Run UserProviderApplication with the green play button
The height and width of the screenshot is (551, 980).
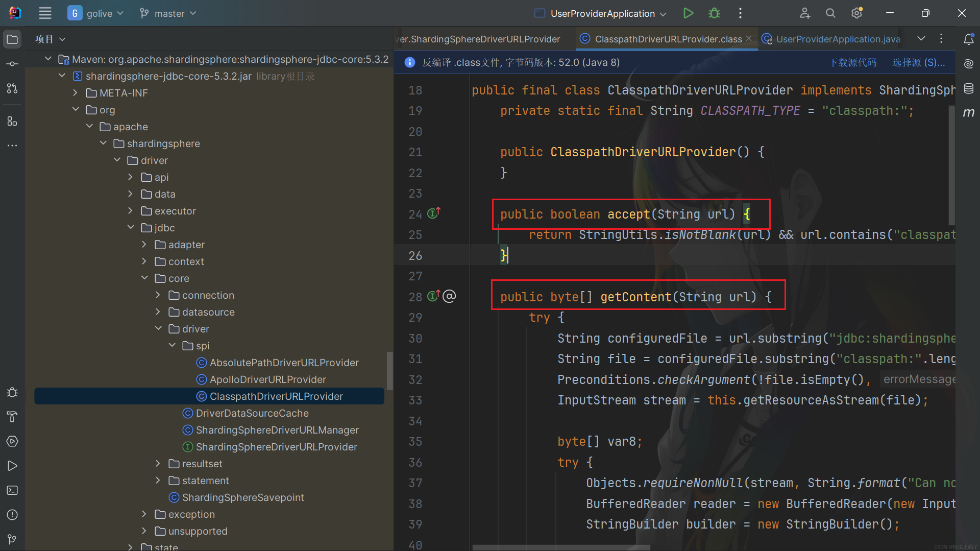(688, 13)
